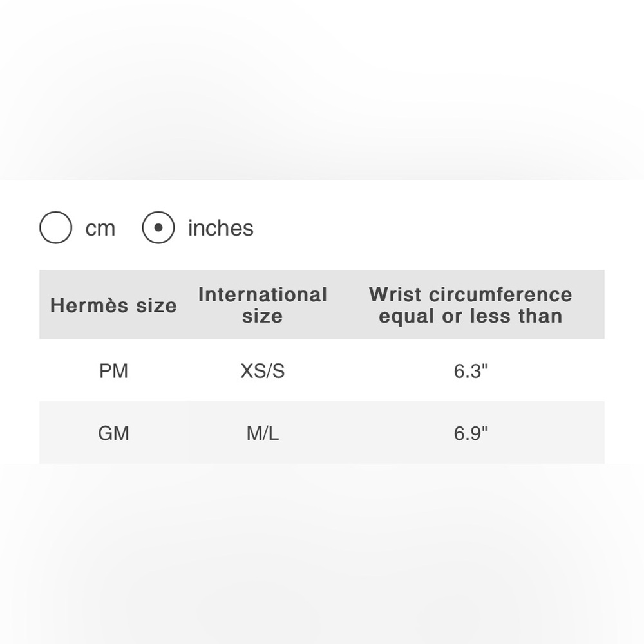Click the XS/S international size cell
This screenshot has width=644, height=644.
coord(264,370)
